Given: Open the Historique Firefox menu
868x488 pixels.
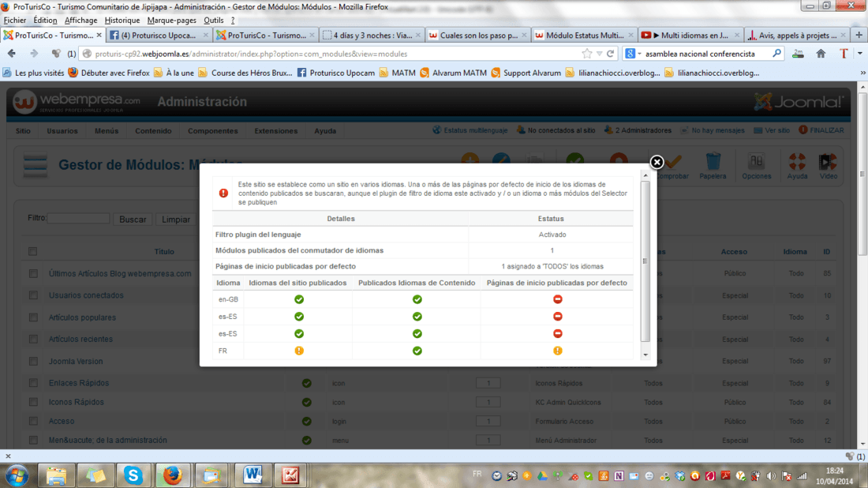Looking at the screenshot, I should pyautogui.click(x=122, y=21).
